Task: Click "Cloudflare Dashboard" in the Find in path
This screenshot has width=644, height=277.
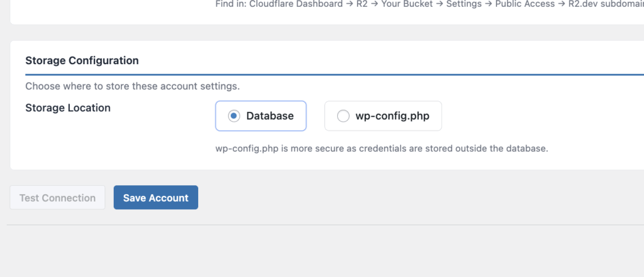Action: tap(294, 3)
